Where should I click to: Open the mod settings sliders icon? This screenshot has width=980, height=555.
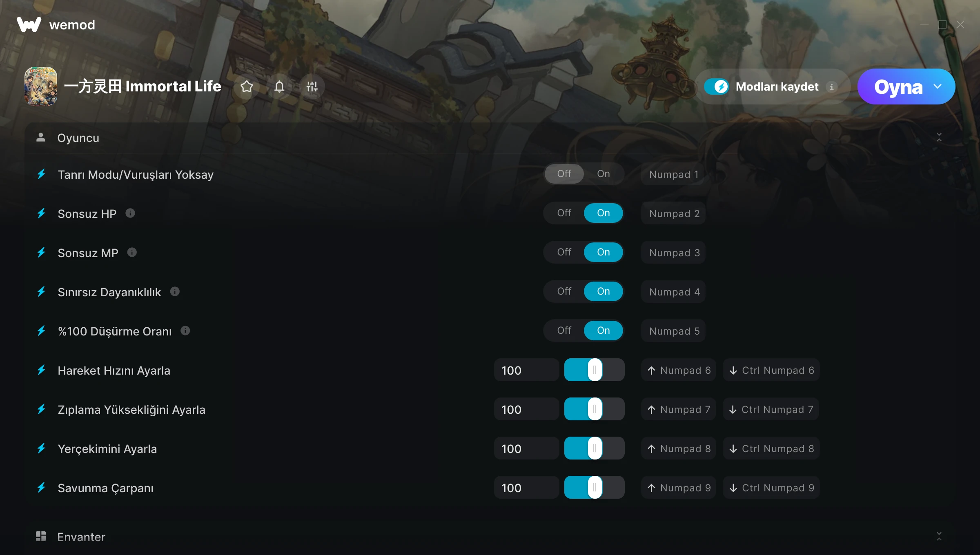click(312, 87)
